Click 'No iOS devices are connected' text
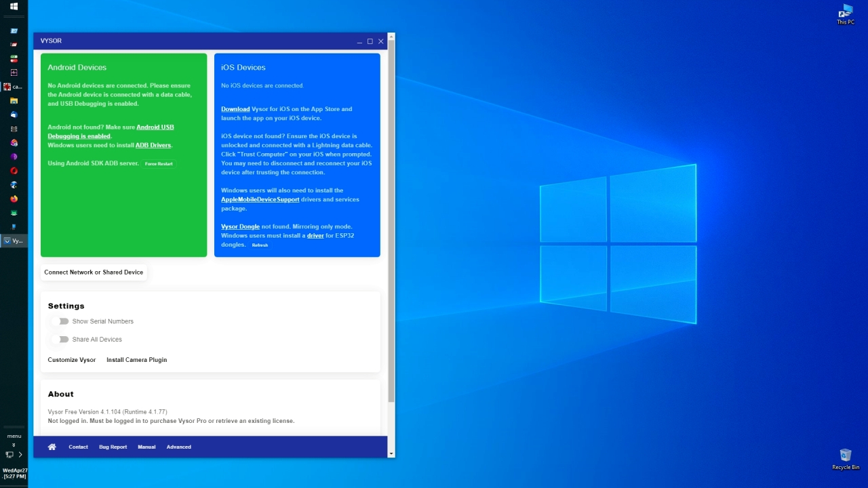Image resolution: width=868 pixels, height=488 pixels. 262,86
